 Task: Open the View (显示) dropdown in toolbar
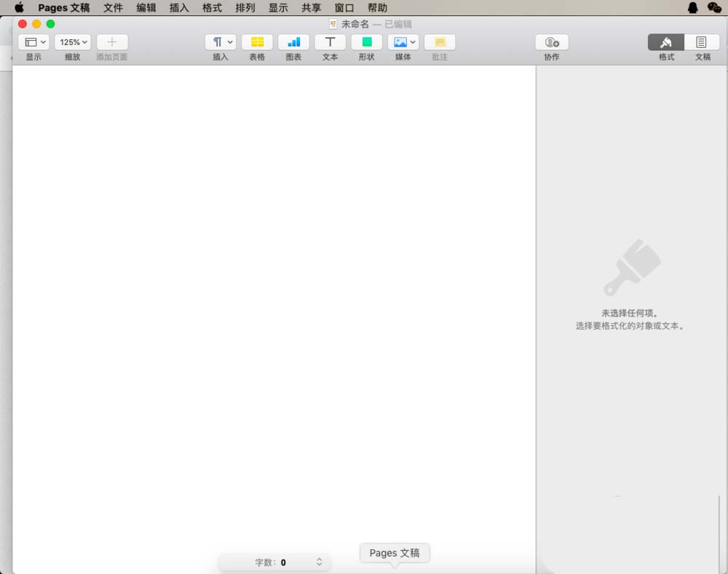33,42
